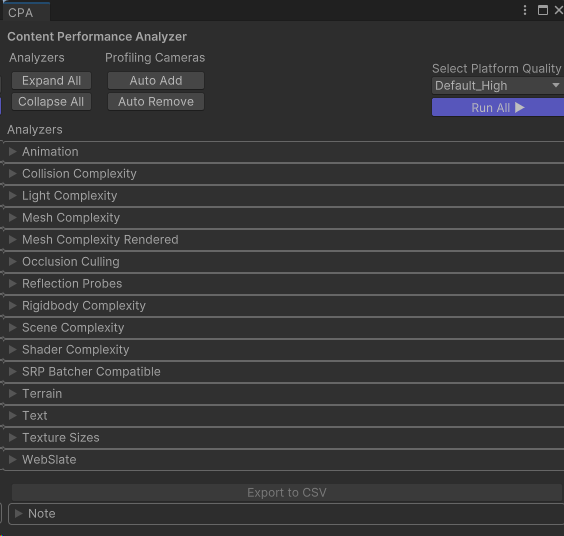Click Expand All analyzers button

tap(51, 81)
